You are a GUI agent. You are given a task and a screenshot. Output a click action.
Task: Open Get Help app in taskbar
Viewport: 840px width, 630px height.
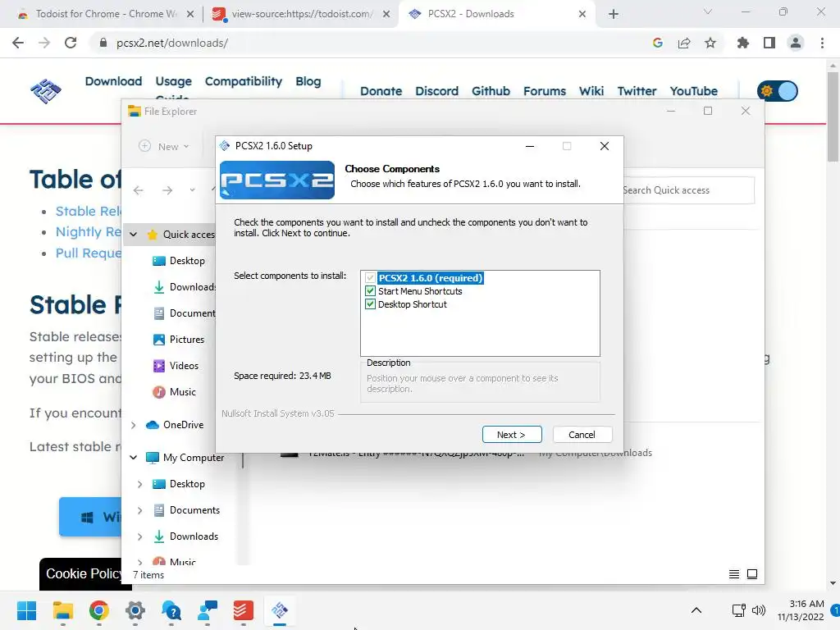pyautogui.click(x=171, y=610)
